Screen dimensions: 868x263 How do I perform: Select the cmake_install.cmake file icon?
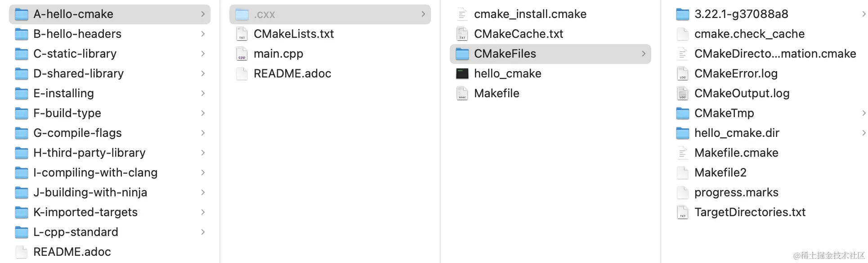click(462, 14)
